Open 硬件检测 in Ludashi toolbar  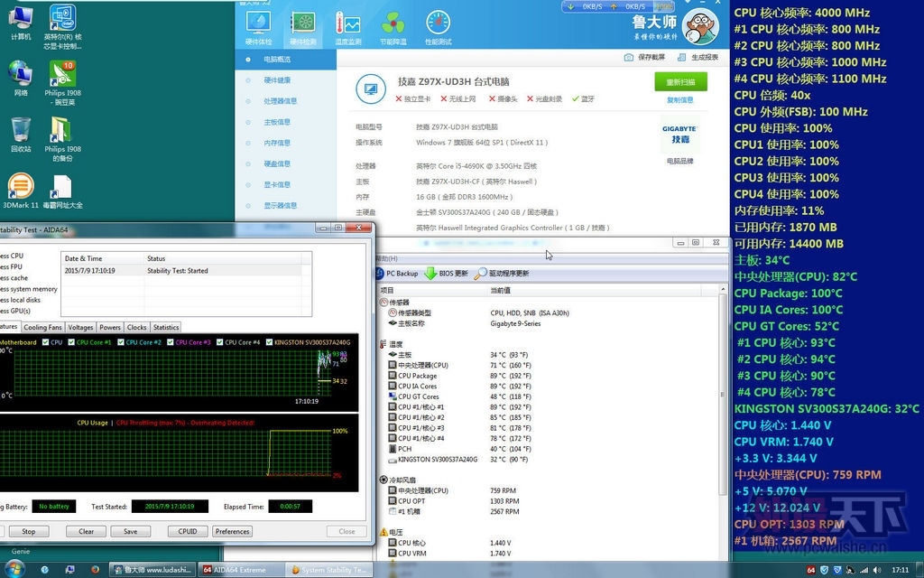(x=303, y=28)
